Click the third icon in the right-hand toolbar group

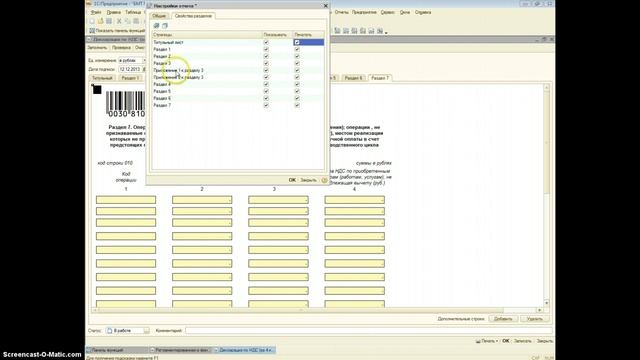coord(354,31)
